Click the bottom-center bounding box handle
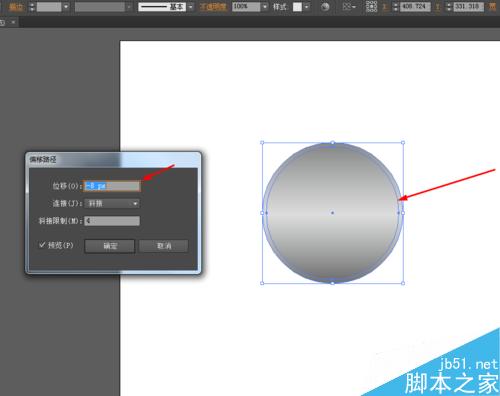The width and height of the screenshot is (500, 396). (x=333, y=283)
